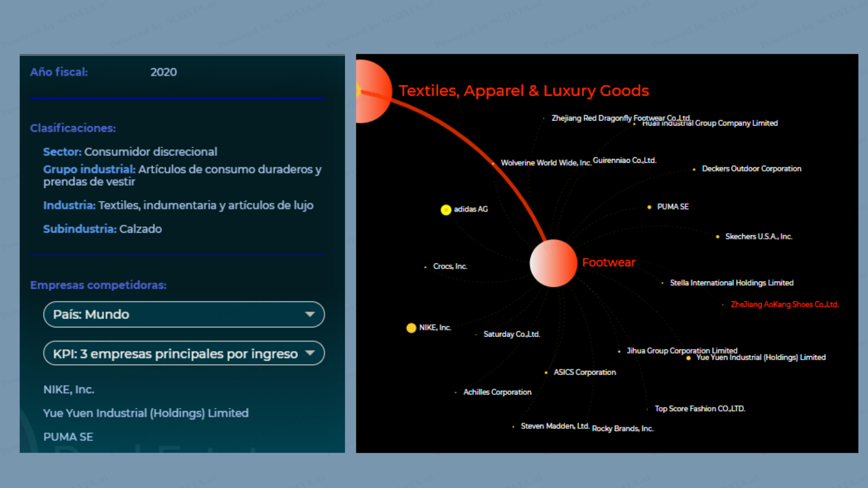Click fiscal year value 2020
868x488 pixels.
click(x=164, y=72)
